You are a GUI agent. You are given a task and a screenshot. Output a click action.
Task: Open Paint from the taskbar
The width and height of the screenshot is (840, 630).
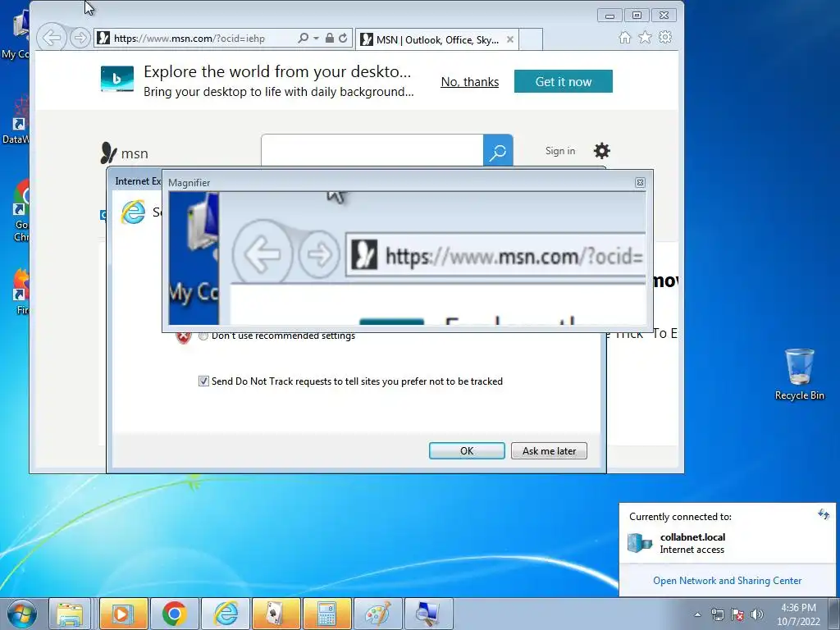pyautogui.click(x=377, y=614)
